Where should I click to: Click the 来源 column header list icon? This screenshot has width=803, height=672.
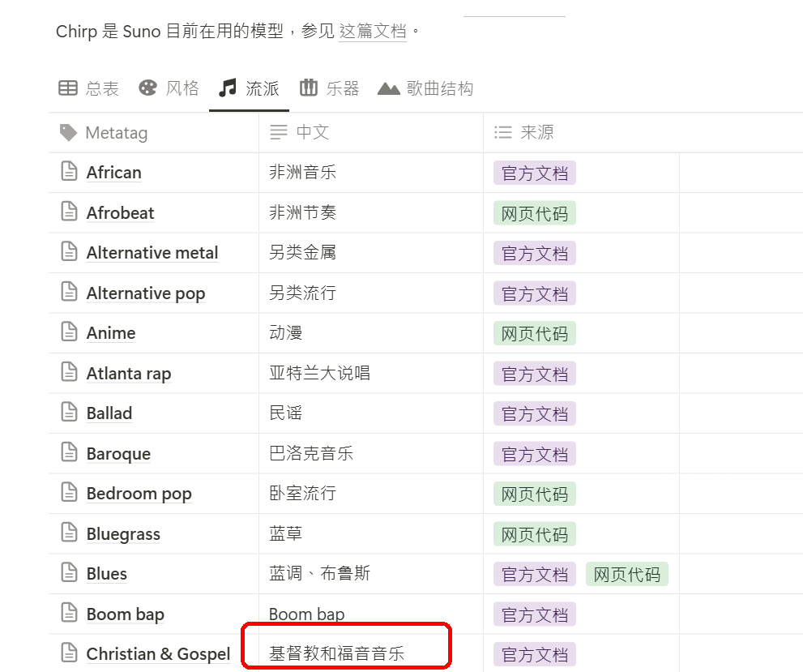pos(503,132)
